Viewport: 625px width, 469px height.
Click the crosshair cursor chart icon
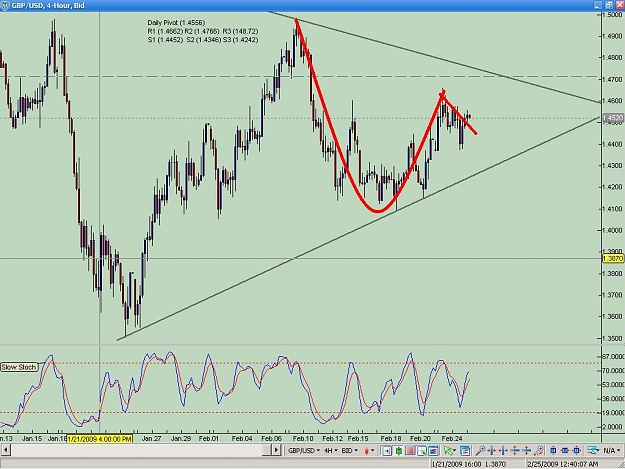[421, 451]
